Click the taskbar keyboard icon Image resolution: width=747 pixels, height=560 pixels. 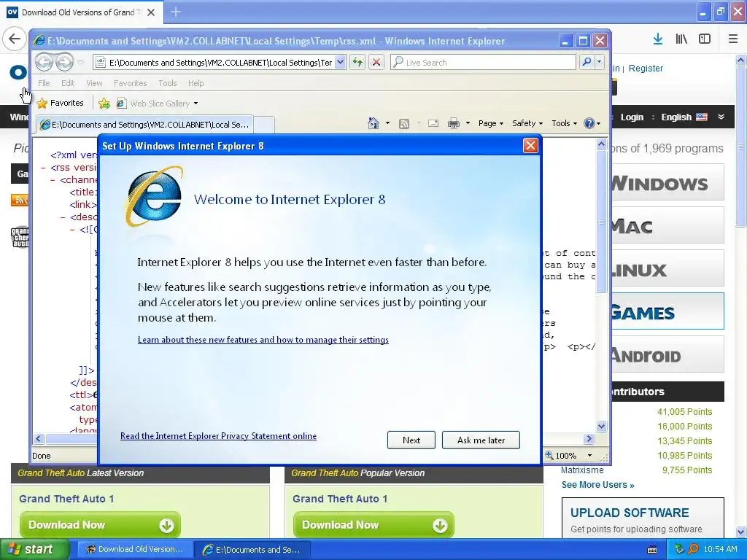point(652,550)
